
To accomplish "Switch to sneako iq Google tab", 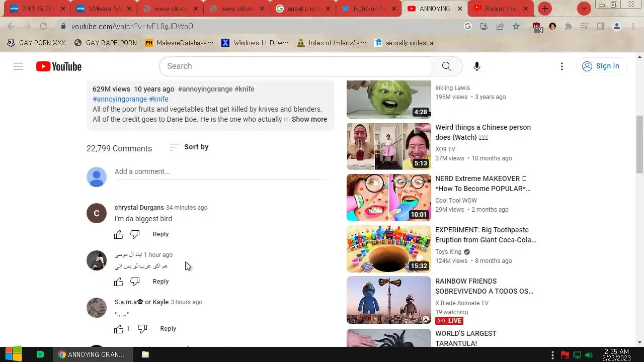I will tap(302, 9).
